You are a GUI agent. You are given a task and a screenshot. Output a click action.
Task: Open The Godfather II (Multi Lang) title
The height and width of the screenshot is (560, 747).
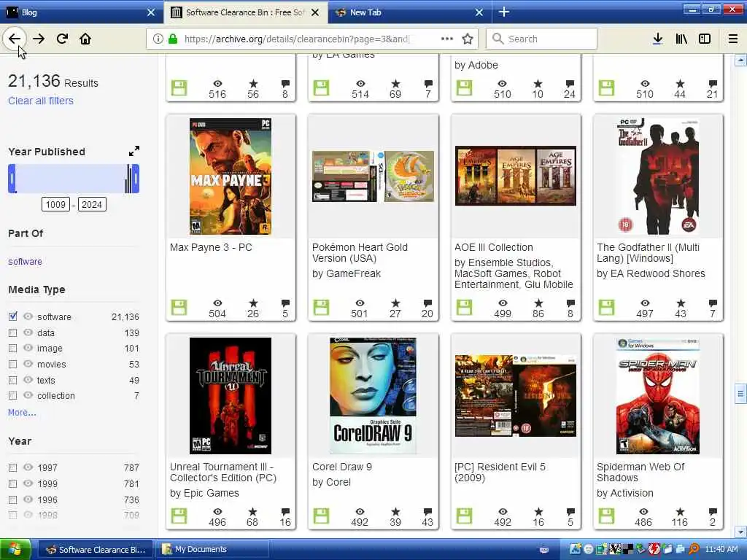[x=649, y=252]
